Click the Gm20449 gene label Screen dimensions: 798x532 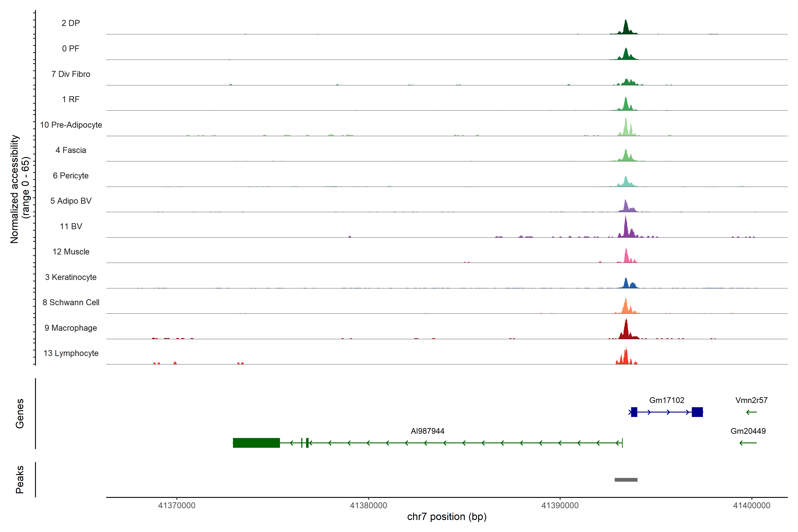click(x=748, y=431)
